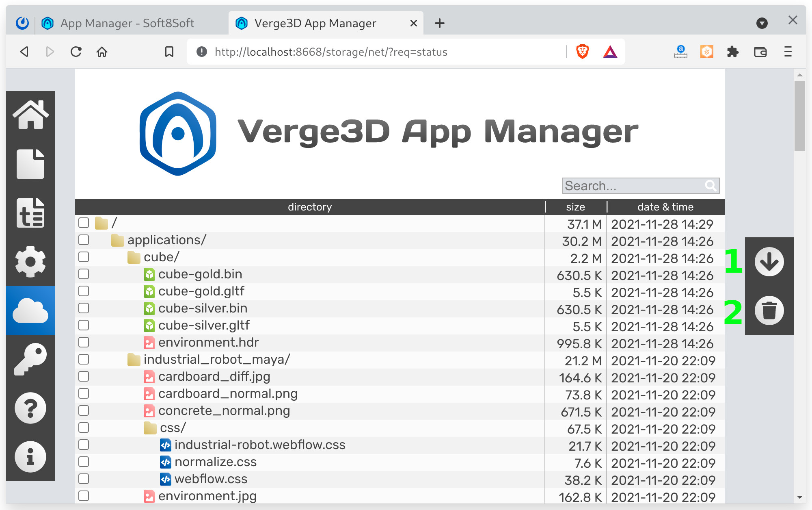Image resolution: width=812 pixels, height=510 pixels.
Task: Click the search magnifier icon
Action: tap(710, 186)
